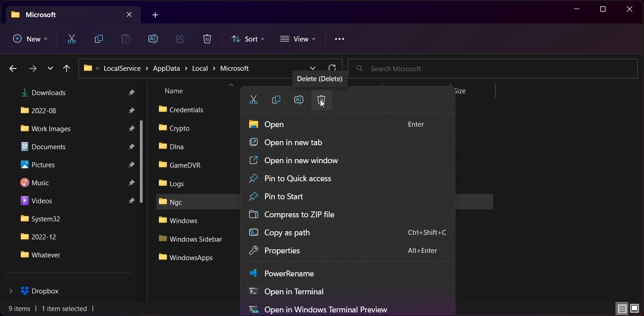Viewport: 644px width, 316px height.
Task: Click the Cut scissors icon in context menu
Action: tap(254, 100)
